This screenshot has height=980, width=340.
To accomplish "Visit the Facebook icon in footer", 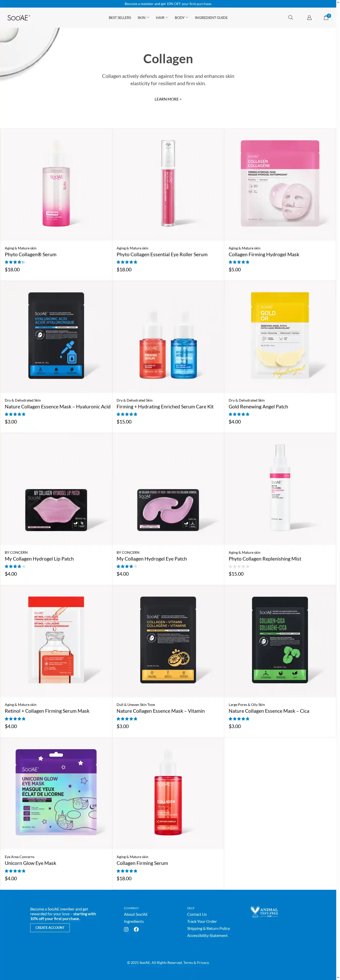I will (x=136, y=929).
